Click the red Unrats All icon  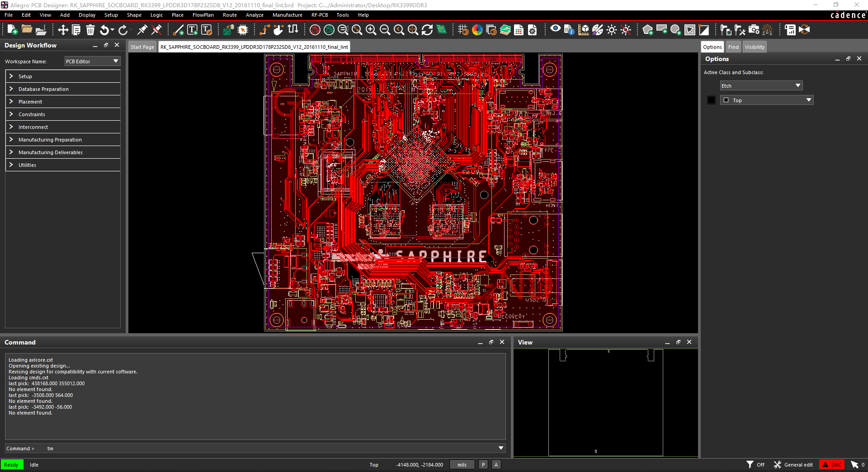pyautogui.click(x=315, y=30)
